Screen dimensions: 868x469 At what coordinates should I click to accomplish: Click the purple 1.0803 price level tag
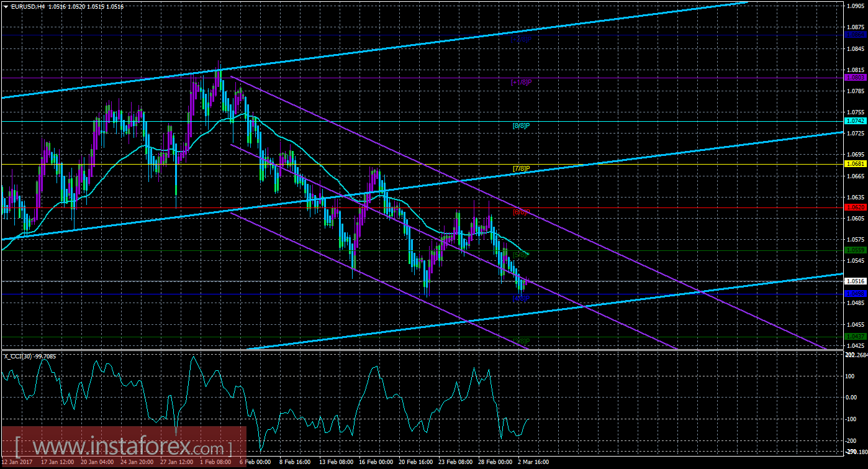coord(855,78)
